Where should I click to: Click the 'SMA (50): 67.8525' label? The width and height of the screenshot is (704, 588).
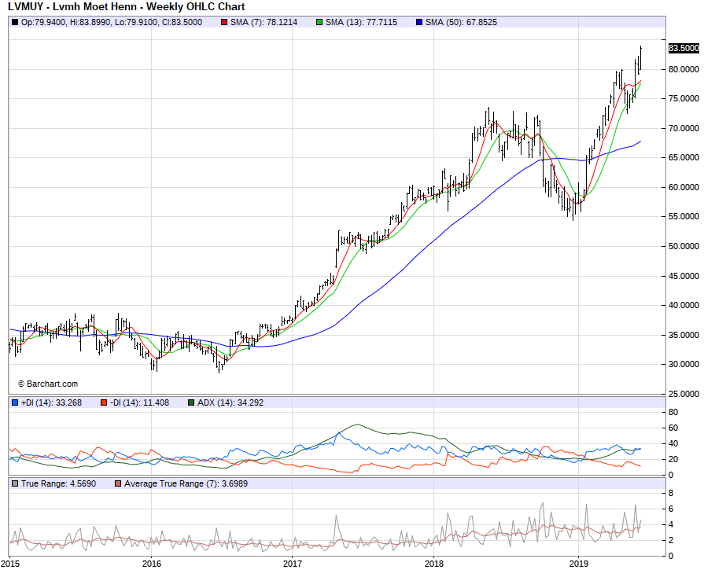tap(462, 22)
